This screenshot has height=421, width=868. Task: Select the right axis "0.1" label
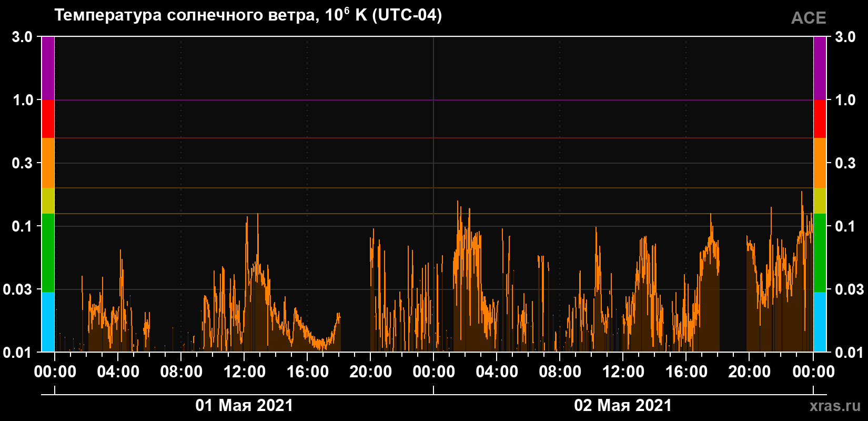[845, 226]
